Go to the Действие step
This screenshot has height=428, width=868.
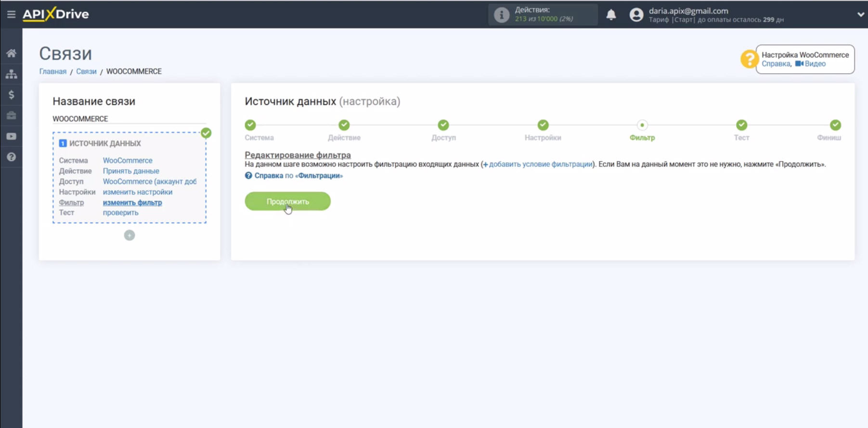(x=344, y=125)
